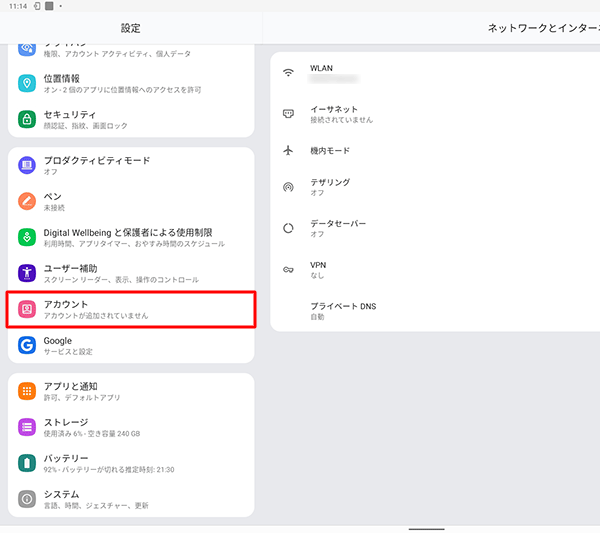The image size is (600, 533).
Task: Open アカウント settings entry
Action: coord(131,309)
